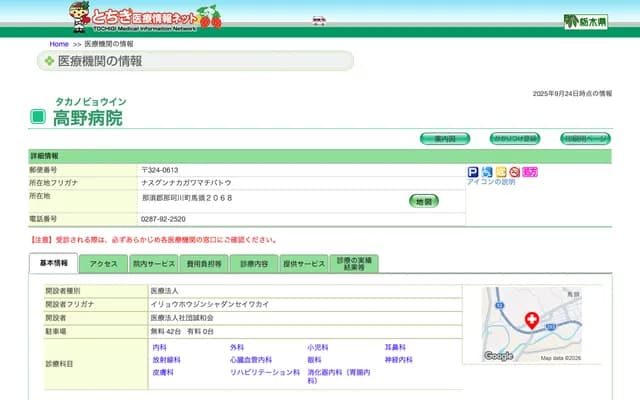Click the pink 処方 prescription icon
This screenshot has height=400, width=640.
pyautogui.click(x=530, y=172)
